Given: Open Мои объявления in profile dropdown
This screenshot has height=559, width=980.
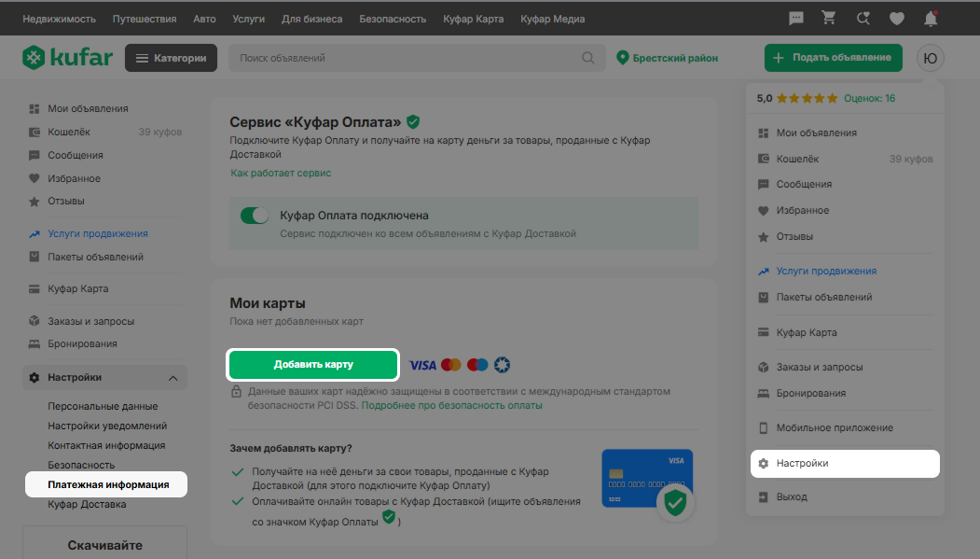Looking at the screenshot, I should pos(816,133).
